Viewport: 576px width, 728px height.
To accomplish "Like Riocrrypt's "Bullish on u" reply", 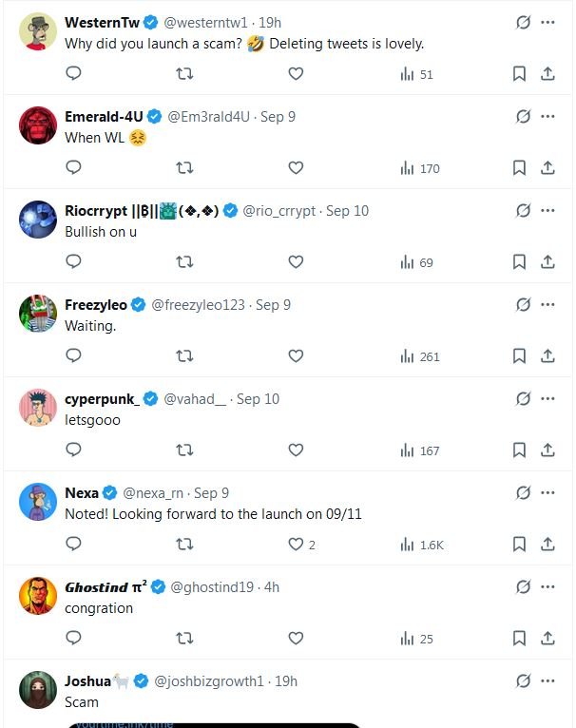I will [x=296, y=262].
